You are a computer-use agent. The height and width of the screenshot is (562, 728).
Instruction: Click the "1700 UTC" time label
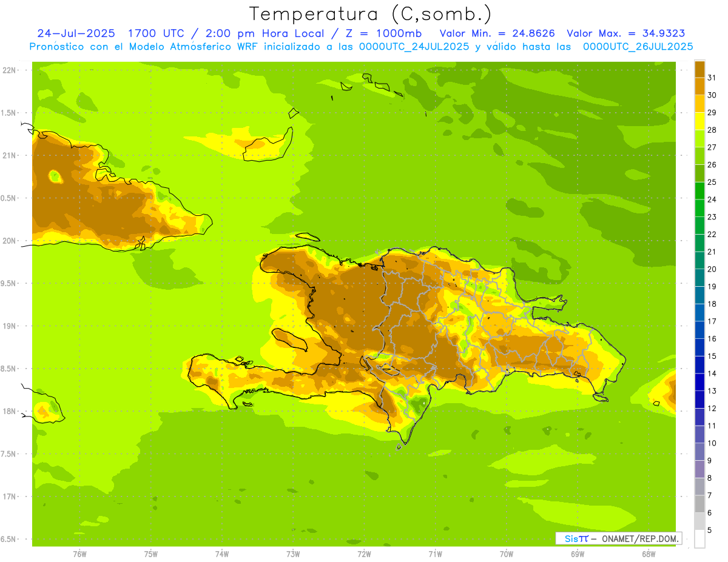(155, 33)
